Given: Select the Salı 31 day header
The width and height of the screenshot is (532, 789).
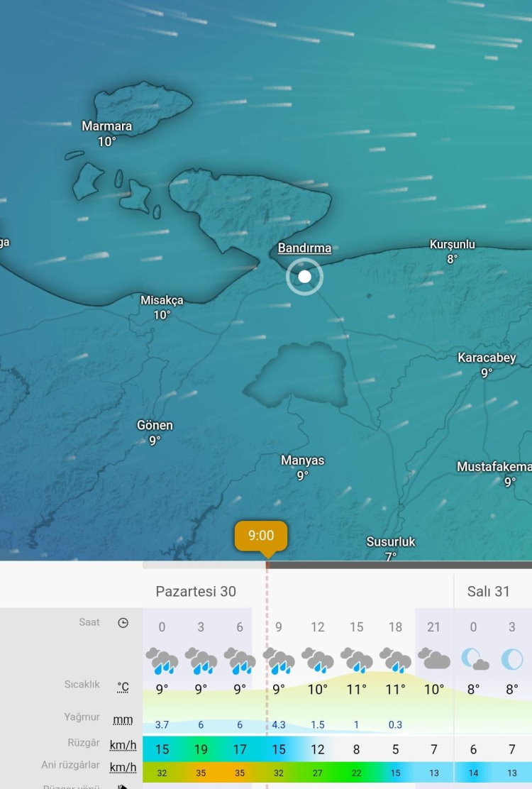Looking at the screenshot, I should pos(488,591).
